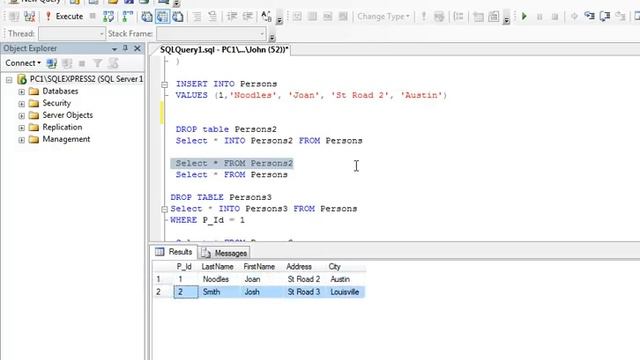
Task: Collapse the PC1\SQLEXPRESS2 server node
Action: click(9, 80)
